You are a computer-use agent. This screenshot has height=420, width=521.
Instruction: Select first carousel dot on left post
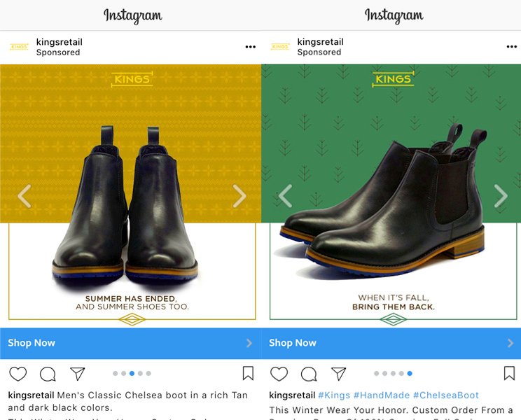(116, 374)
